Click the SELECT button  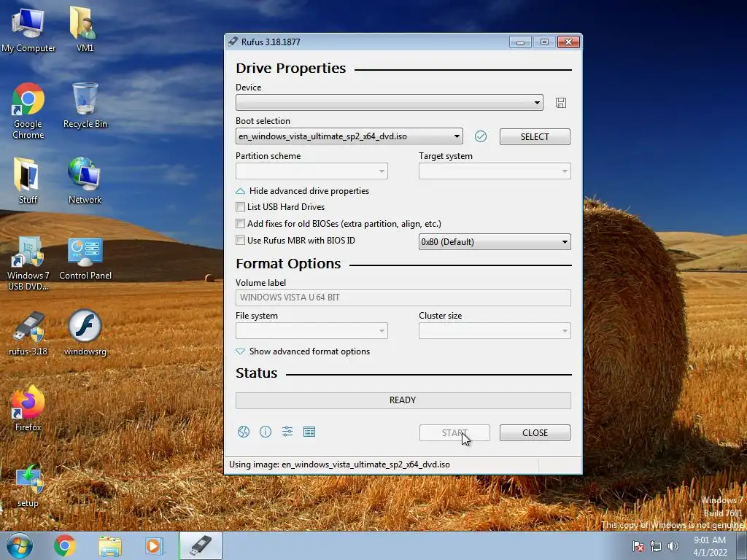pyautogui.click(x=535, y=136)
